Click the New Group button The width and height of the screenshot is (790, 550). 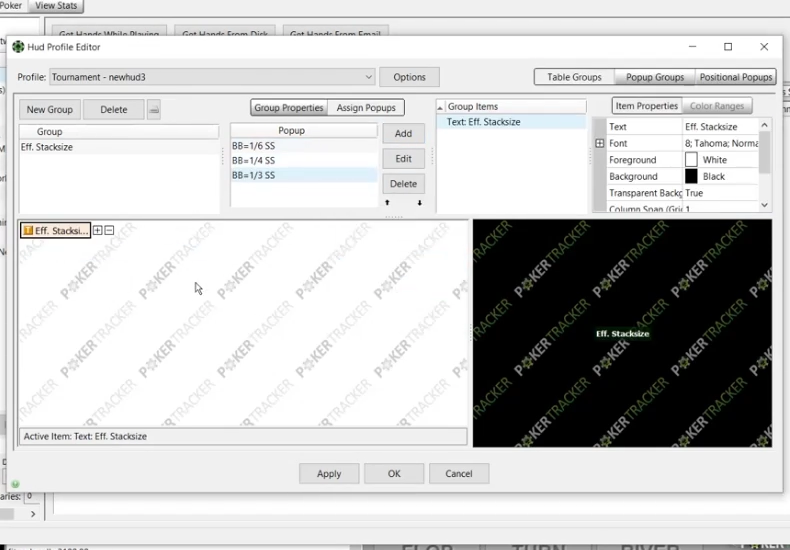pyautogui.click(x=50, y=109)
